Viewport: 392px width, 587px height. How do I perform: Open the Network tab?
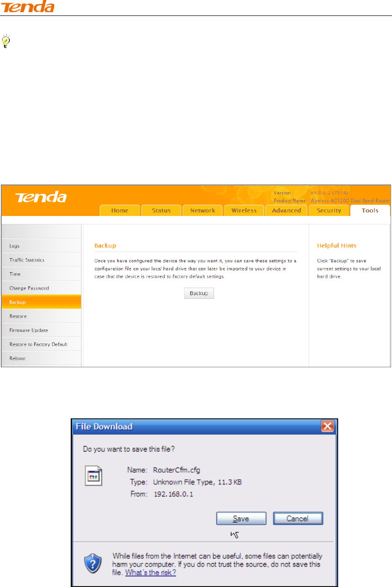click(202, 210)
